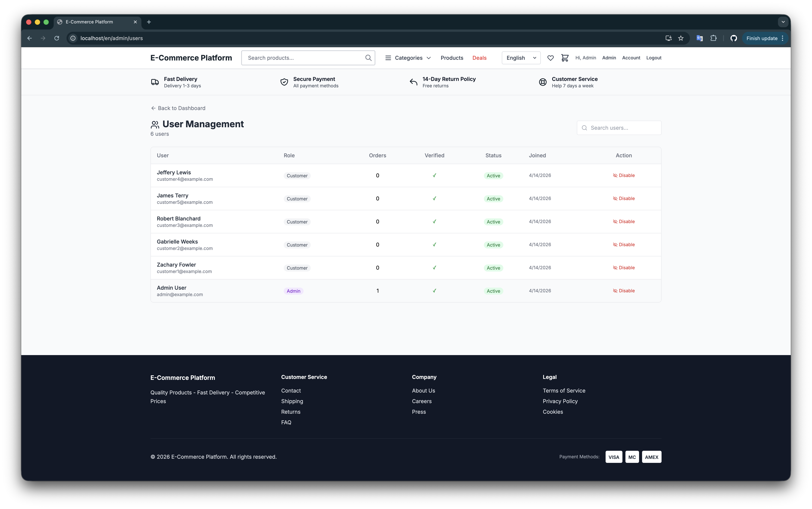Open the browser extensions puzzle icon
Screen dimensions: 812x509
pos(713,38)
